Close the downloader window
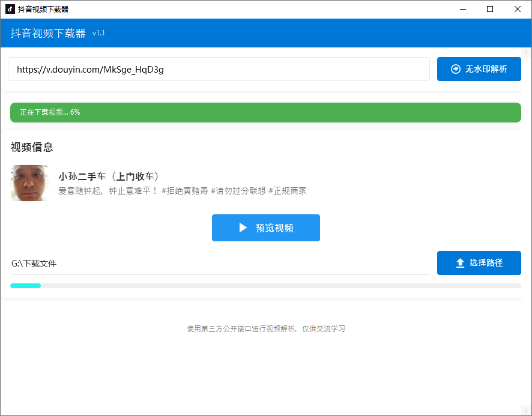532x416 pixels. 518,9
